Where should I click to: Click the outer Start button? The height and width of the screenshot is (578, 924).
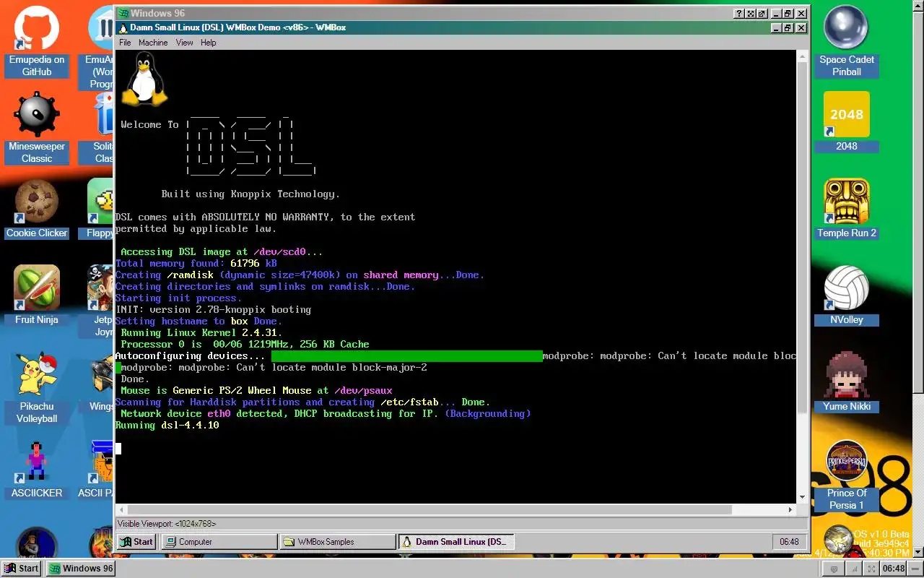click(22, 569)
